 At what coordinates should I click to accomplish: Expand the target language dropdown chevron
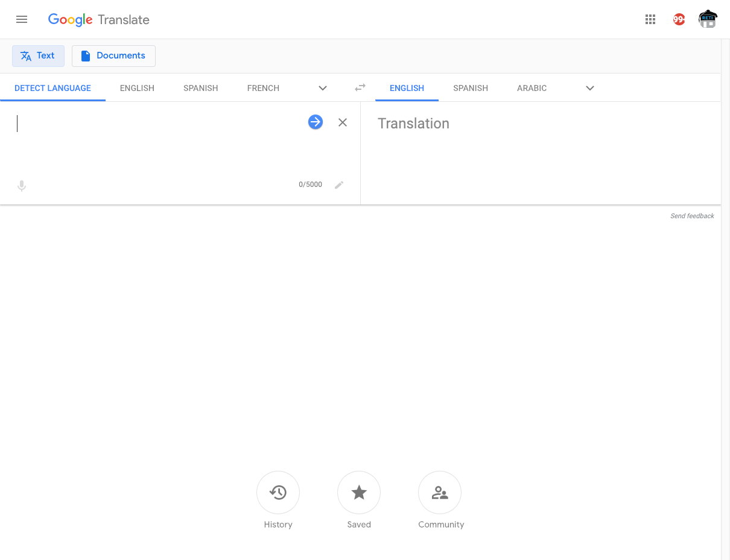589,88
